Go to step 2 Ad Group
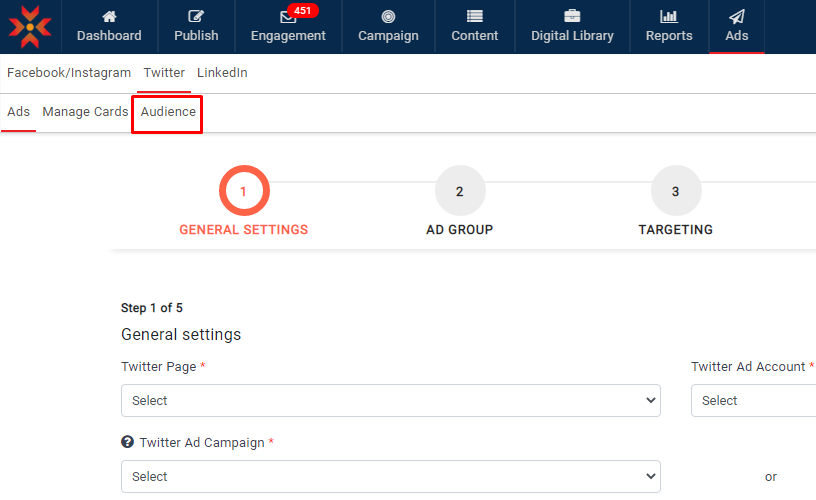The width and height of the screenshot is (816, 500). (x=460, y=191)
